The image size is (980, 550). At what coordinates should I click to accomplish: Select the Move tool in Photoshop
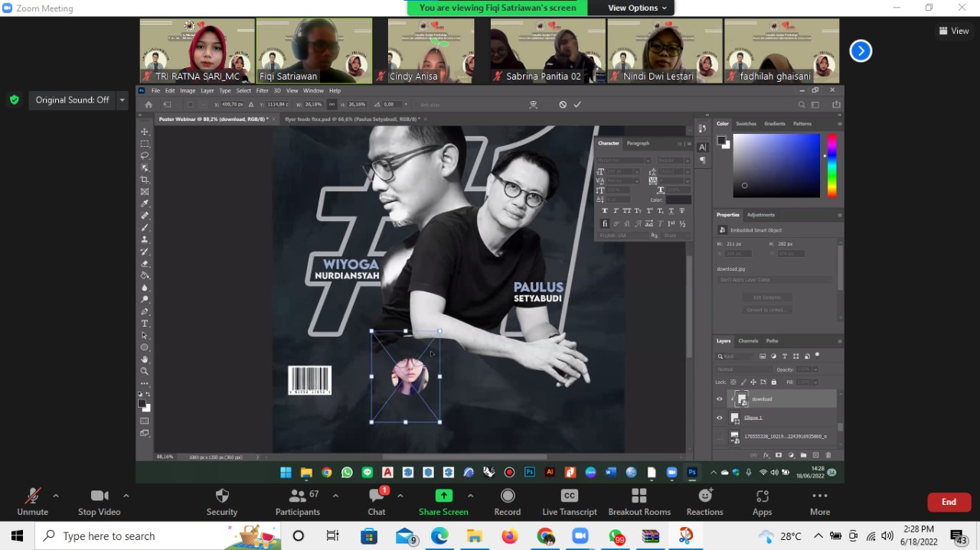145,132
